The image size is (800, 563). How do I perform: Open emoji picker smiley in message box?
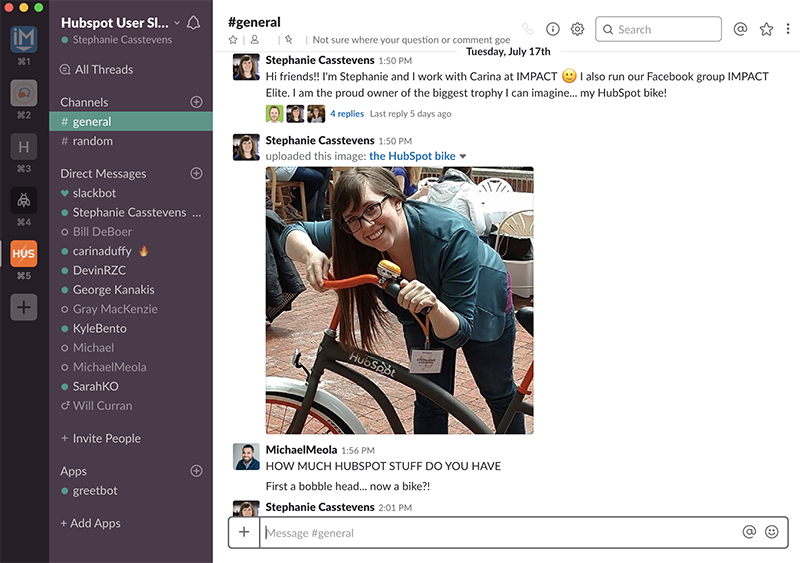click(772, 532)
